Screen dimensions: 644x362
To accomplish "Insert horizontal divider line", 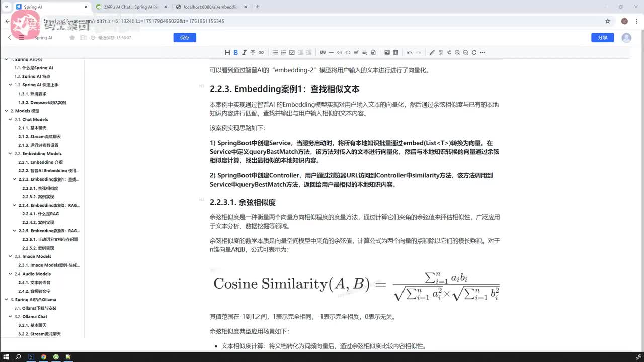I will coord(331,52).
